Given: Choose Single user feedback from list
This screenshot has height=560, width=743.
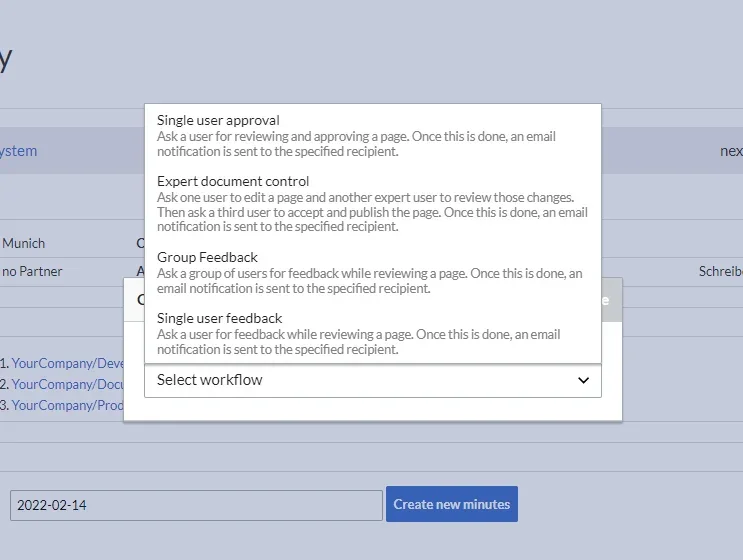Looking at the screenshot, I should [x=219, y=319].
